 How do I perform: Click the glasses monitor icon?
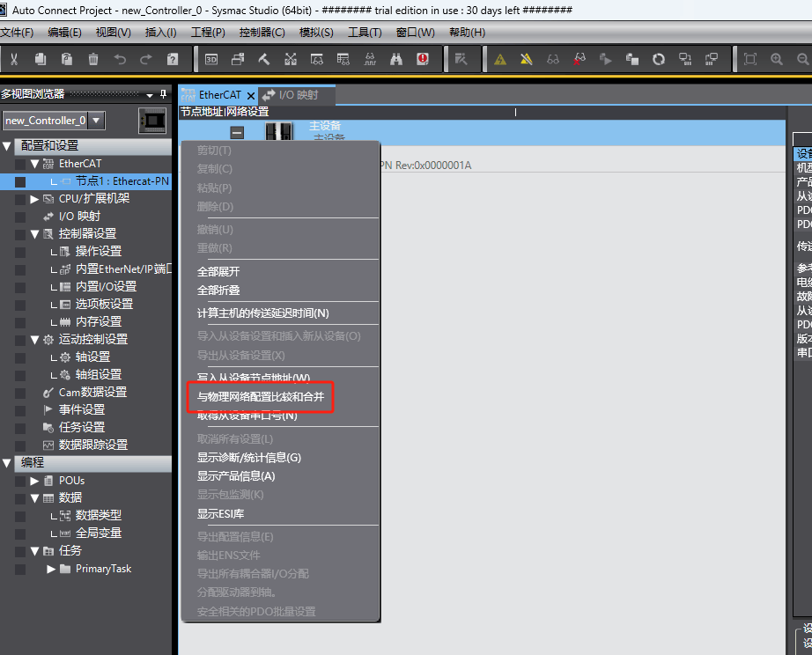[x=553, y=60]
